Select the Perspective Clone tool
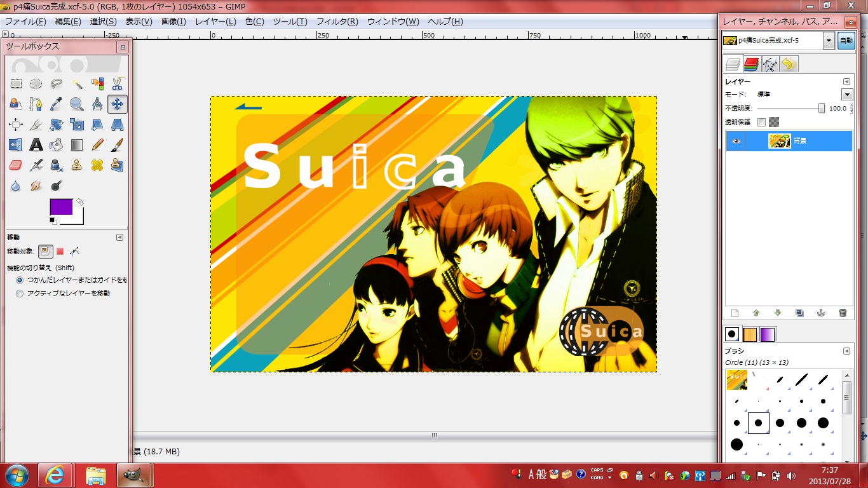 click(x=118, y=165)
